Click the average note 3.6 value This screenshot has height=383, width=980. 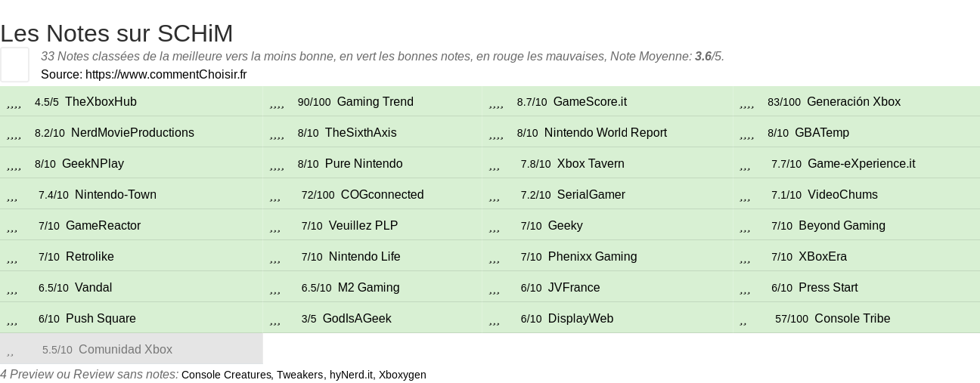pos(703,57)
